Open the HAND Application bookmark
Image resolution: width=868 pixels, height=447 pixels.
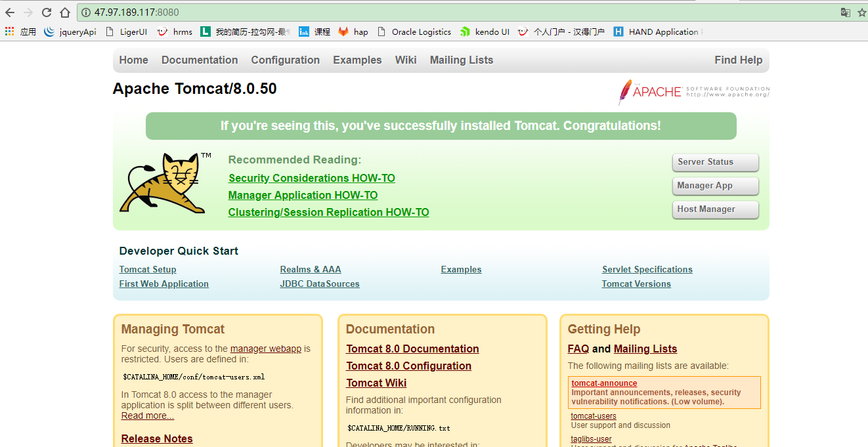point(657,32)
